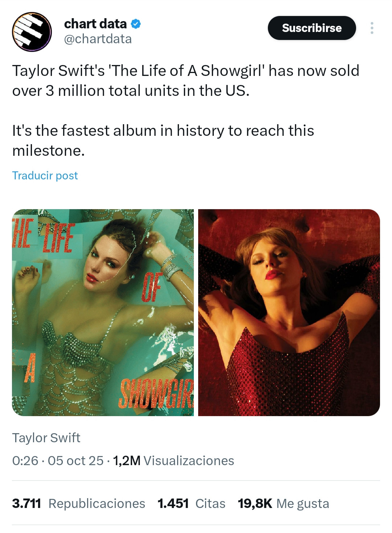Open the chart data display name
Image resolution: width=392 pixels, height=533 pixels.
tap(95, 24)
